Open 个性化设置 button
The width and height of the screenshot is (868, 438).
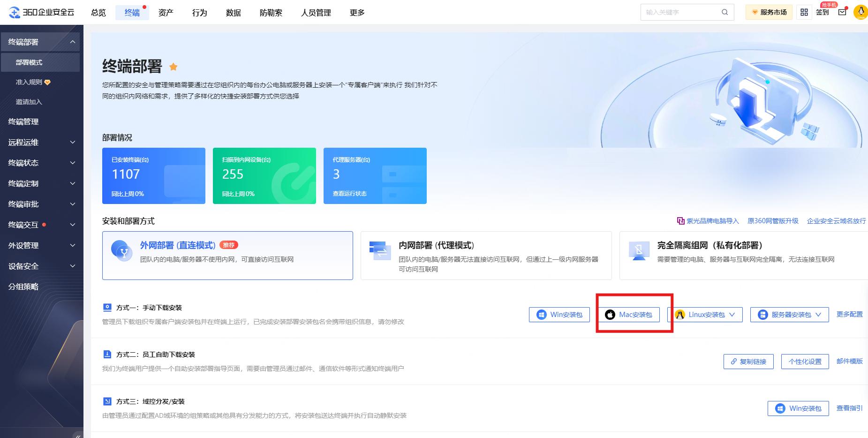805,362
